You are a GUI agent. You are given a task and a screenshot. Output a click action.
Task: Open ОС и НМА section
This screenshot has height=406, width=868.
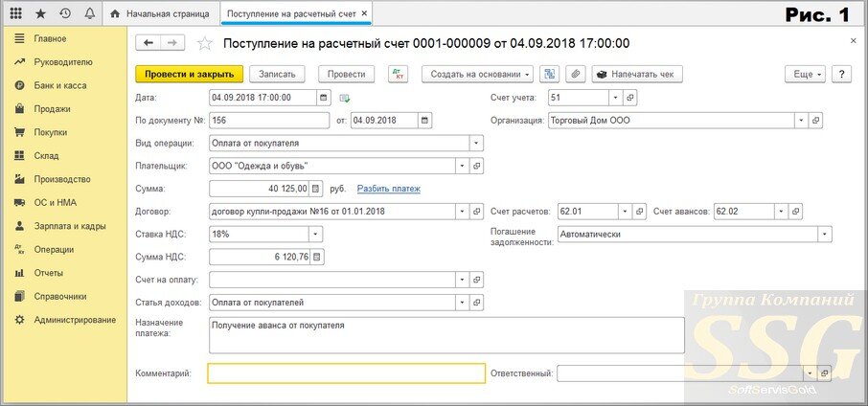(x=56, y=203)
